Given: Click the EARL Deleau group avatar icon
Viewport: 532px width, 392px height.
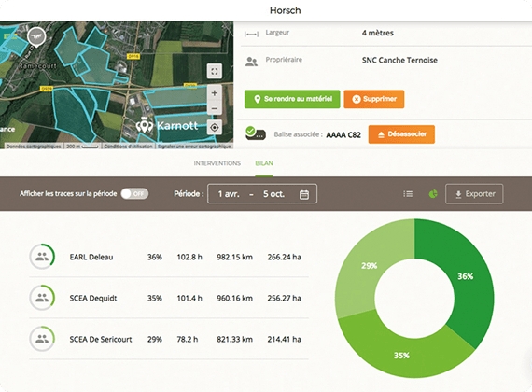Looking at the screenshot, I should [42, 257].
